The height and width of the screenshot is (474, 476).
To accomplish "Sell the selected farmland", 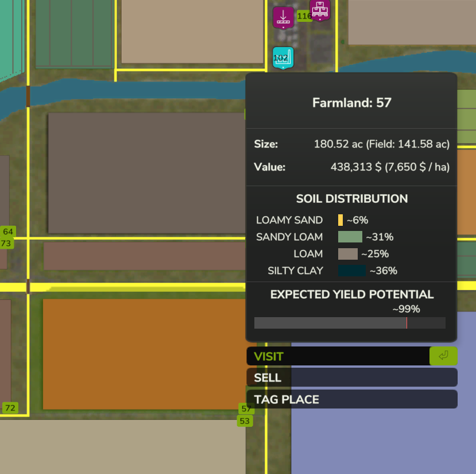I will tap(352, 377).
